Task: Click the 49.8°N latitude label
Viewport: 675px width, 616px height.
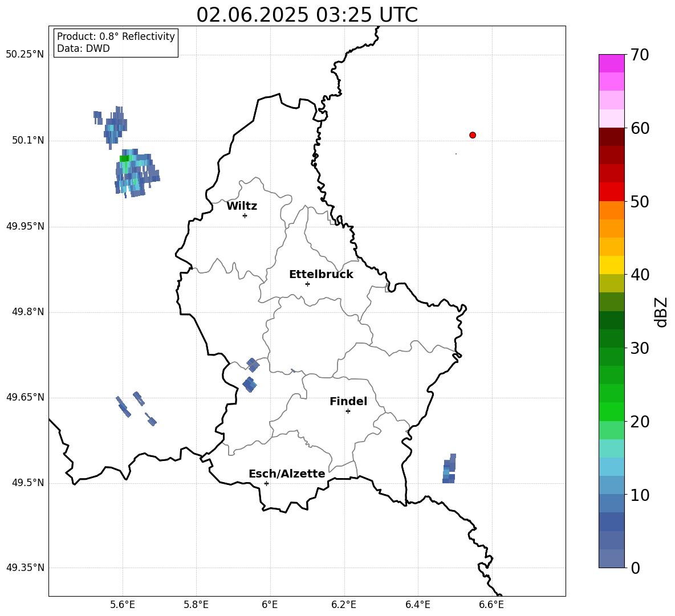Action: pos(28,312)
